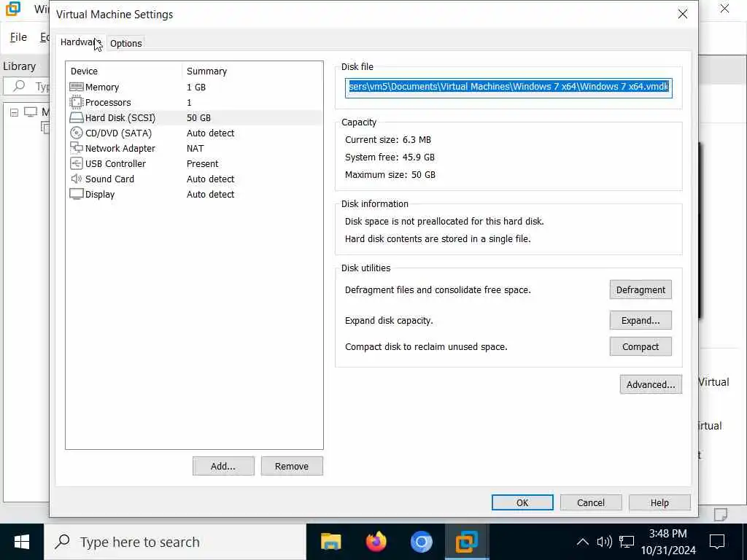This screenshot has height=560, width=747.
Task: Open the File menu in VMware window
Action: [18, 37]
